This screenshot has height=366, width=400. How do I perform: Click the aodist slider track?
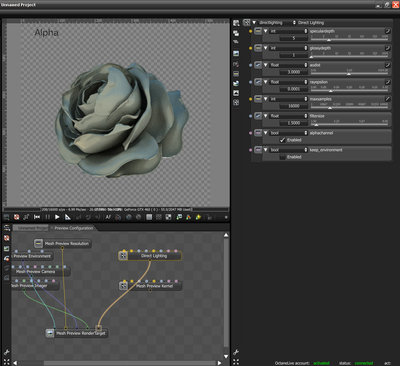click(349, 73)
